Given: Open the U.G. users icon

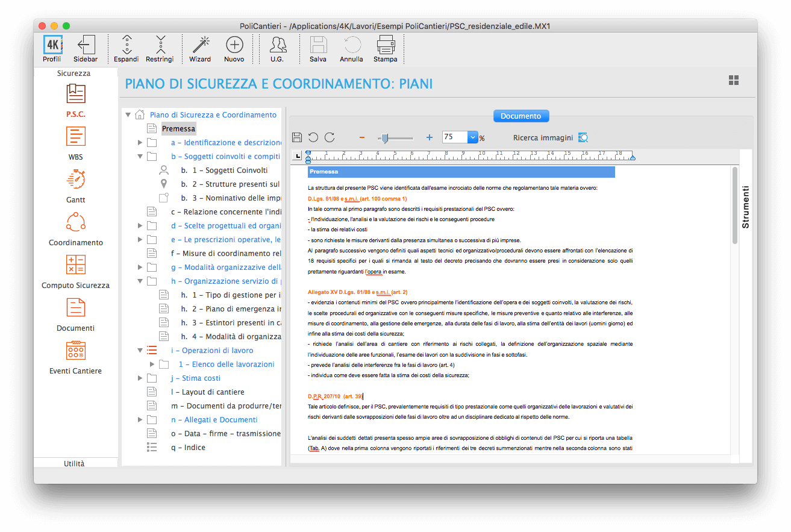Looking at the screenshot, I should pyautogui.click(x=278, y=45).
